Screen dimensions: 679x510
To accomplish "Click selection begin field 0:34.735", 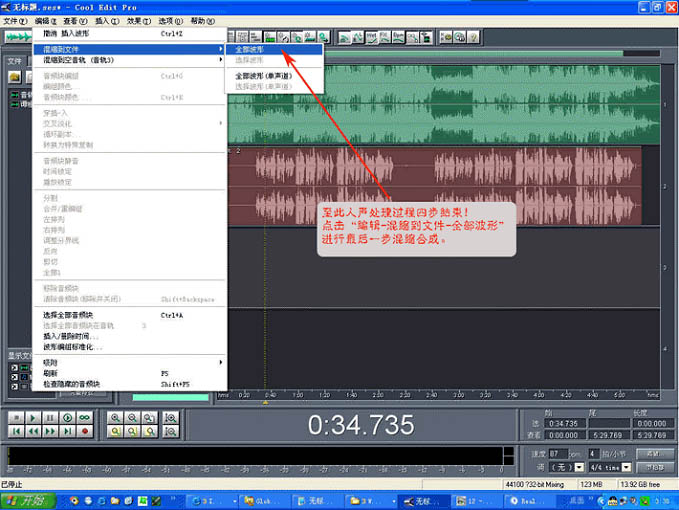I will [565, 423].
